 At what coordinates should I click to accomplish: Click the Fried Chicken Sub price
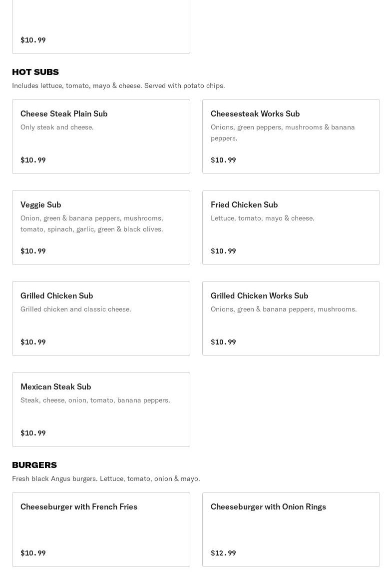point(223,251)
